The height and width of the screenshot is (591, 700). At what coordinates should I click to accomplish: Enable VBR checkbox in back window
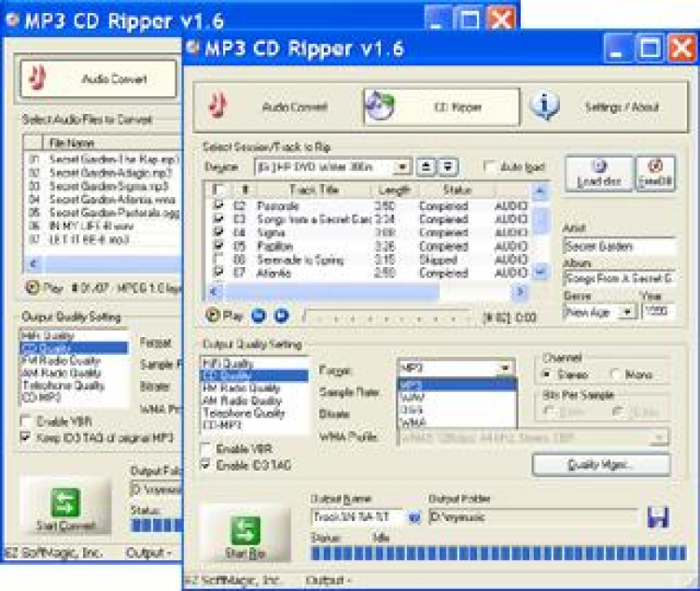[x=25, y=421]
